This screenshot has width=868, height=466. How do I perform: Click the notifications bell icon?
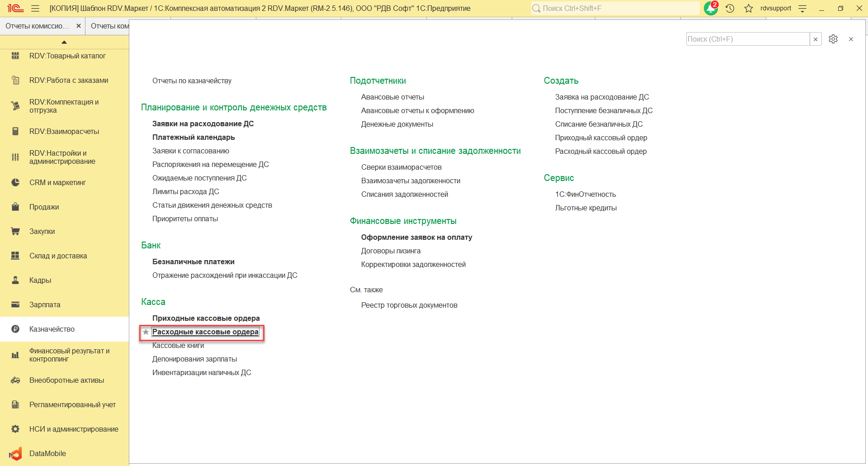[711, 9]
